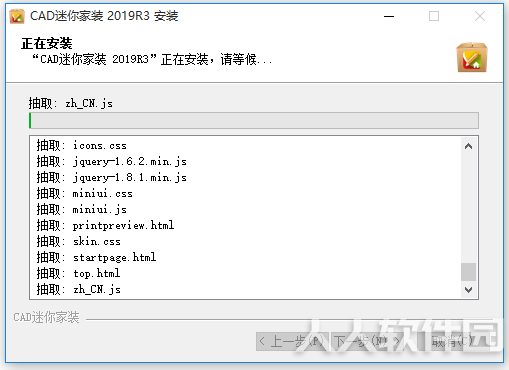This screenshot has height=370, width=509.
Task: Select the 'icons.css' log line
Action: (x=82, y=146)
